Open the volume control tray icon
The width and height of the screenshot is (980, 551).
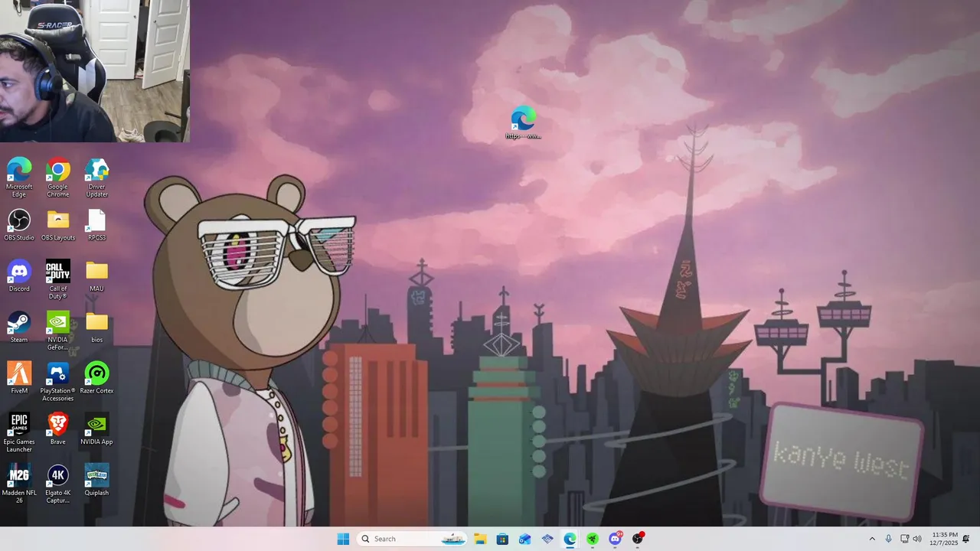pyautogui.click(x=917, y=539)
